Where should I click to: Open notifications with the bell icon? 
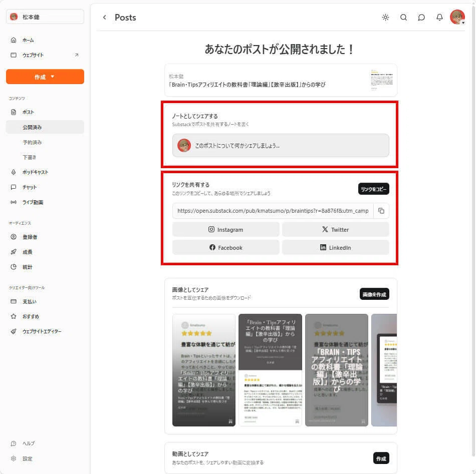click(439, 18)
